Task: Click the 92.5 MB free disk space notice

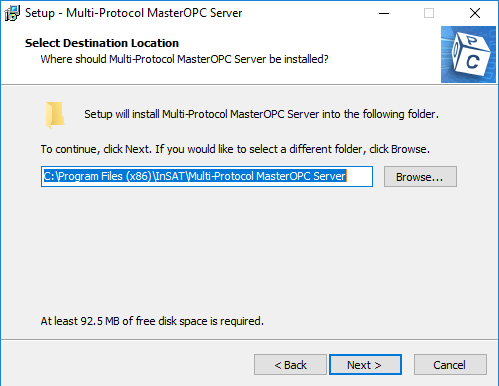Action: pos(152,321)
